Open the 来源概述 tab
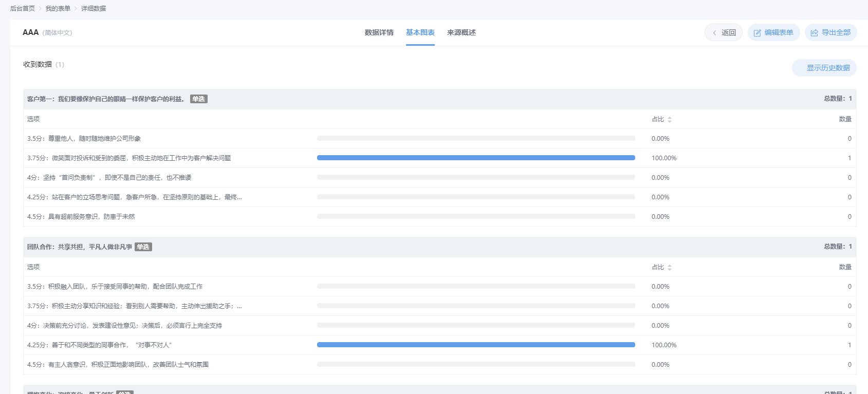This screenshot has height=394, width=868. (461, 32)
